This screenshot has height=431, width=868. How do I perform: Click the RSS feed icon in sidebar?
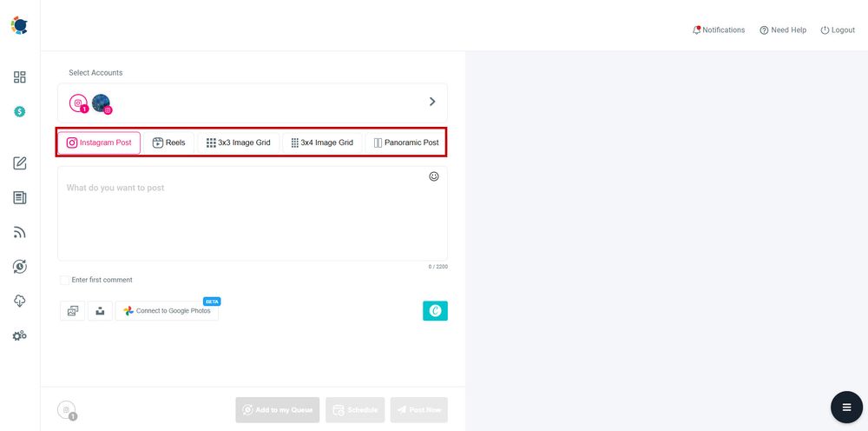point(19,232)
